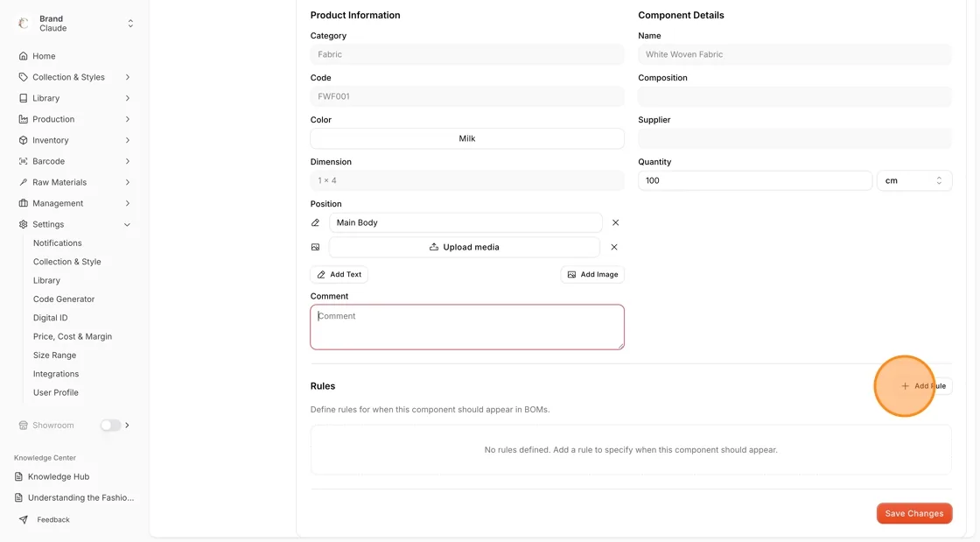Click the Inventory box icon
Screen dimensions: 980x542
click(23, 140)
